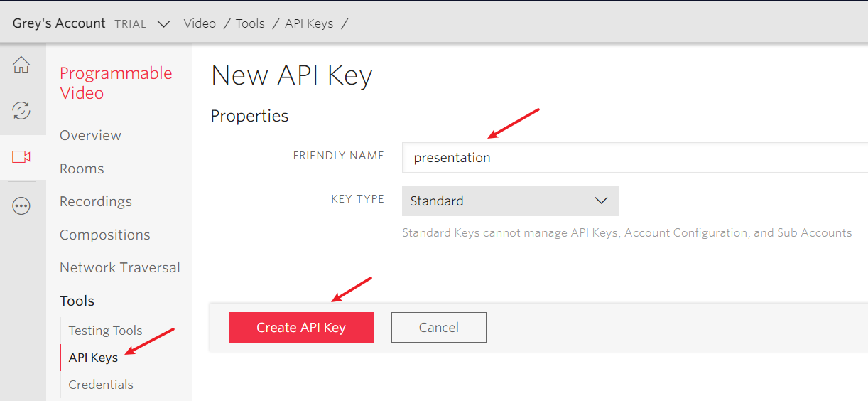Click the TRIAL account badge

point(130,24)
